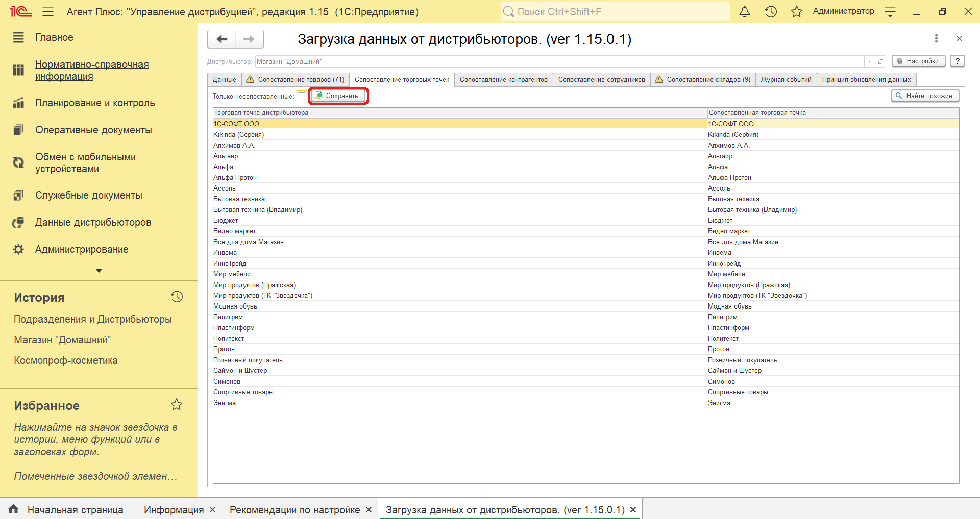Screen dimensions: 980x519
Task: Switch to the Информация window tab
Action: tap(174, 510)
